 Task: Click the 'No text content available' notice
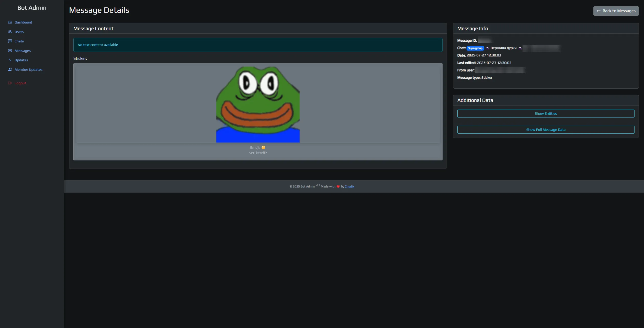coord(258,45)
